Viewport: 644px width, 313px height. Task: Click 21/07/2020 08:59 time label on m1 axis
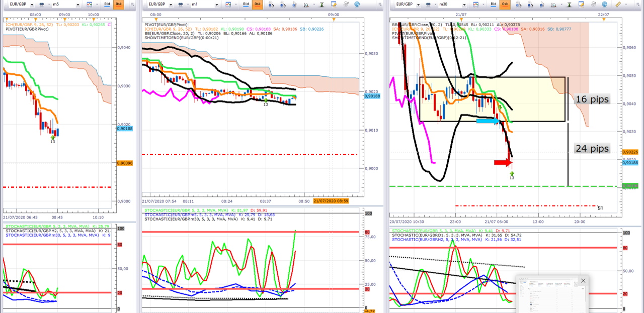[332, 201]
